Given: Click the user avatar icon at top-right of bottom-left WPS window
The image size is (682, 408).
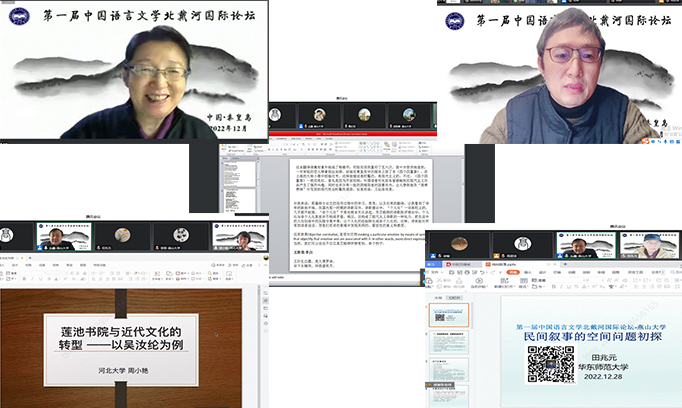Looking at the screenshot, I should coord(265,259).
